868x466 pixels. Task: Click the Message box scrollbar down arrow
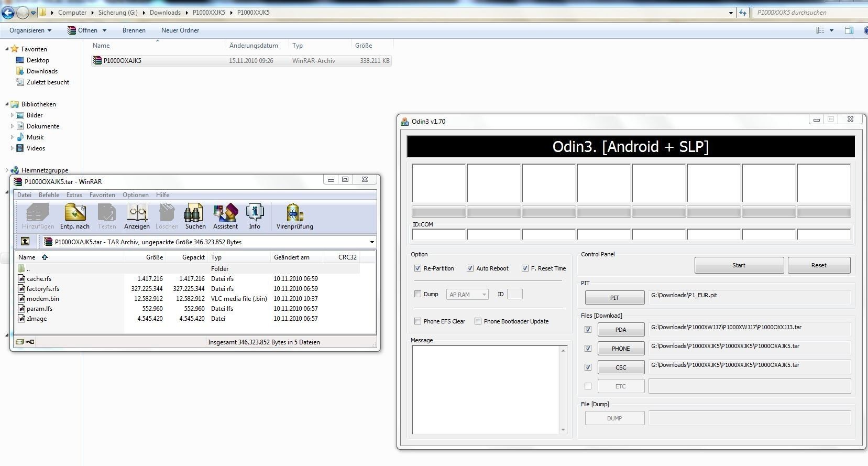pos(563,430)
